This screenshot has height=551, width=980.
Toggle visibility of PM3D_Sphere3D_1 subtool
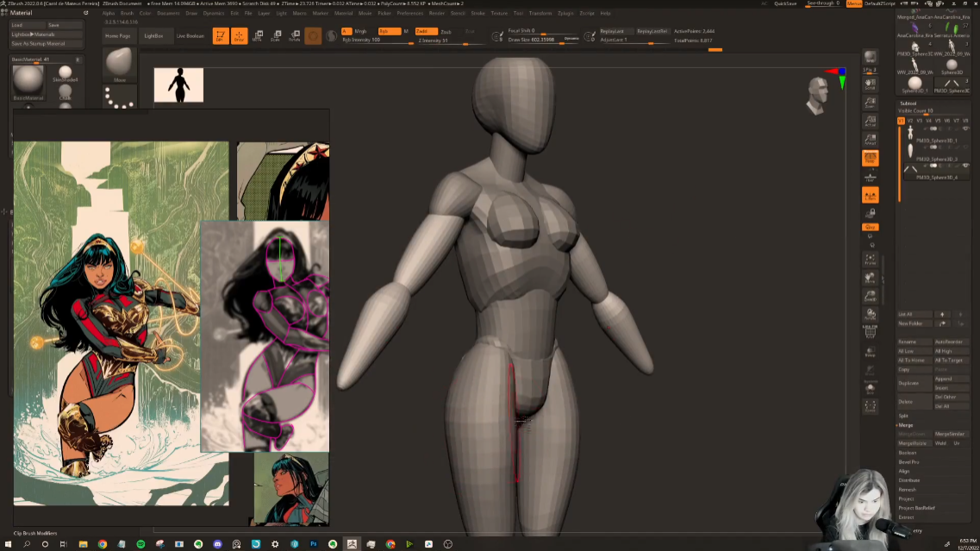pos(965,128)
